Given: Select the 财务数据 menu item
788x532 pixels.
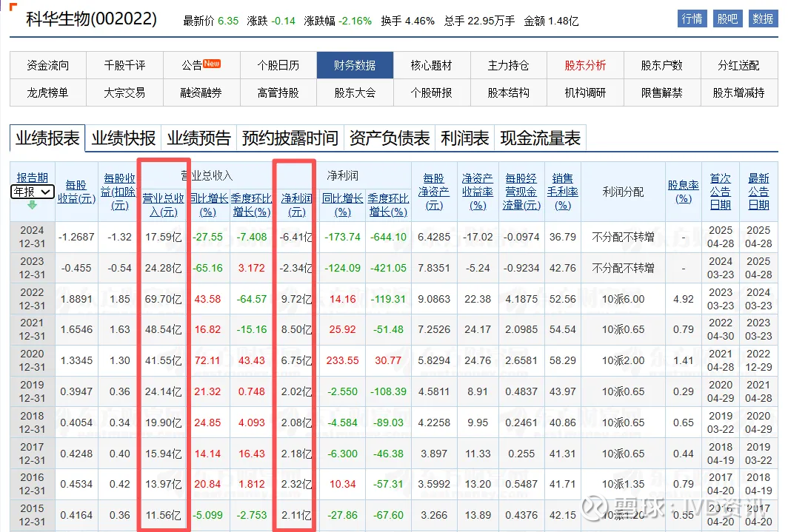Looking at the screenshot, I should [x=355, y=65].
